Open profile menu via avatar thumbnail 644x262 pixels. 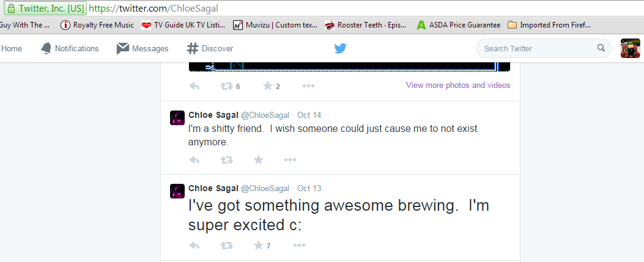pos(630,49)
